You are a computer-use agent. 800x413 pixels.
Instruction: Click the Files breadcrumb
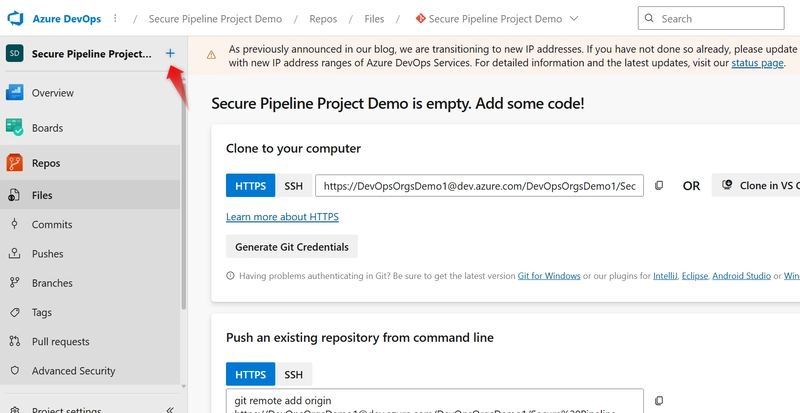pyautogui.click(x=374, y=19)
